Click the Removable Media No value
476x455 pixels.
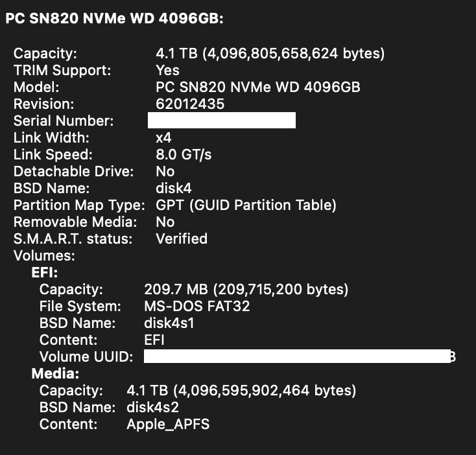[165, 222]
